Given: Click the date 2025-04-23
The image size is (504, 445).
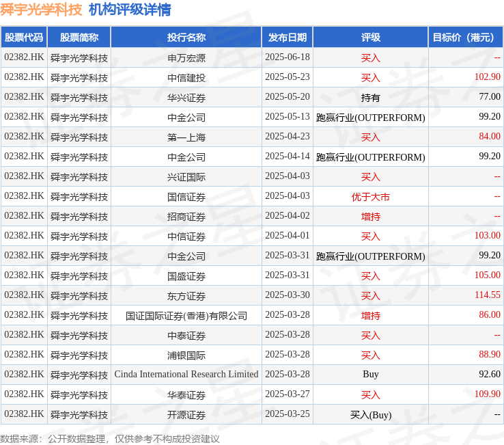Looking at the screenshot, I should [x=288, y=137].
